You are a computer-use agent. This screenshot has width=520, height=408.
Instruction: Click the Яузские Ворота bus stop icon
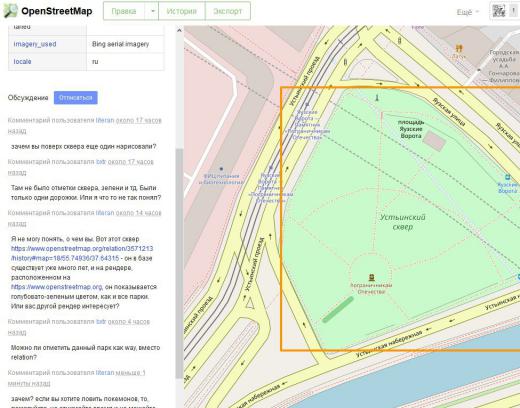[507, 177]
